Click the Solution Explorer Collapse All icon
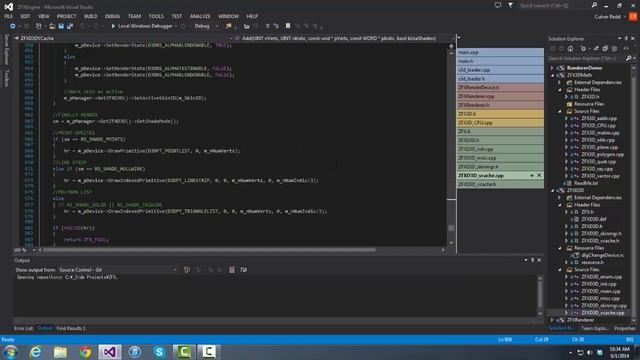Image resolution: width=640 pixels, height=360 pixels. pyautogui.click(x=605, y=49)
